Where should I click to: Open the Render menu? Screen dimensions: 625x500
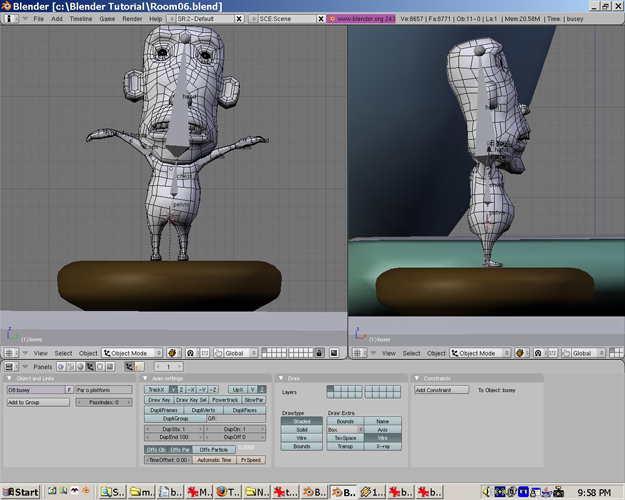(x=132, y=19)
